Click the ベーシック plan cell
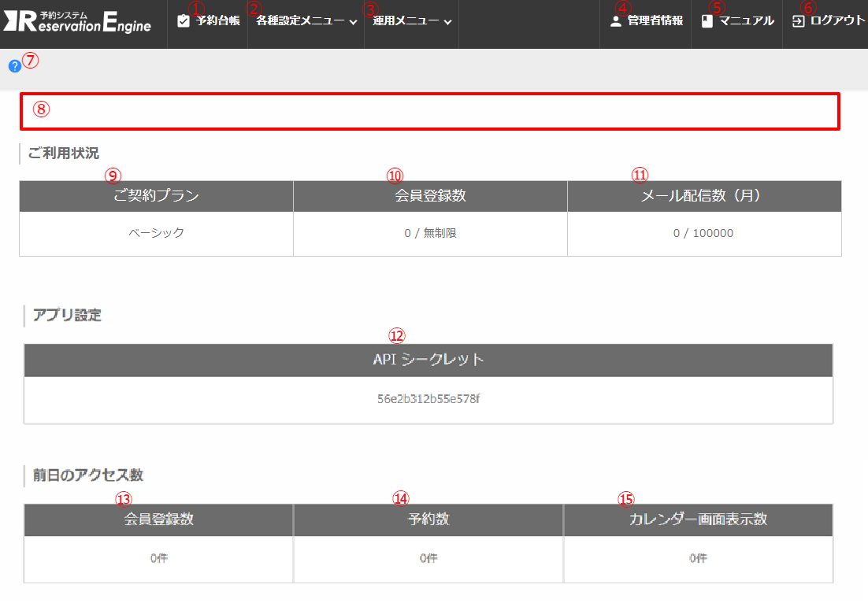This screenshot has height=603, width=868. click(156, 234)
